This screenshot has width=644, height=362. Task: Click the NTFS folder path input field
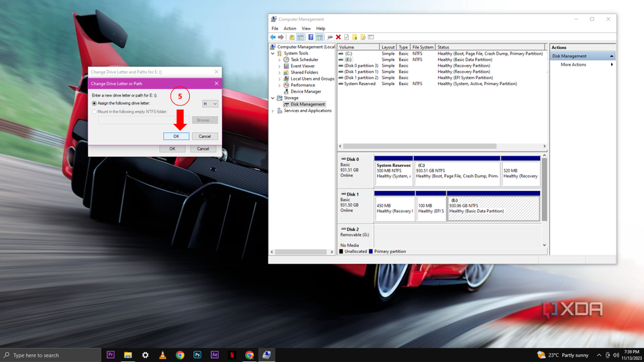tap(144, 120)
